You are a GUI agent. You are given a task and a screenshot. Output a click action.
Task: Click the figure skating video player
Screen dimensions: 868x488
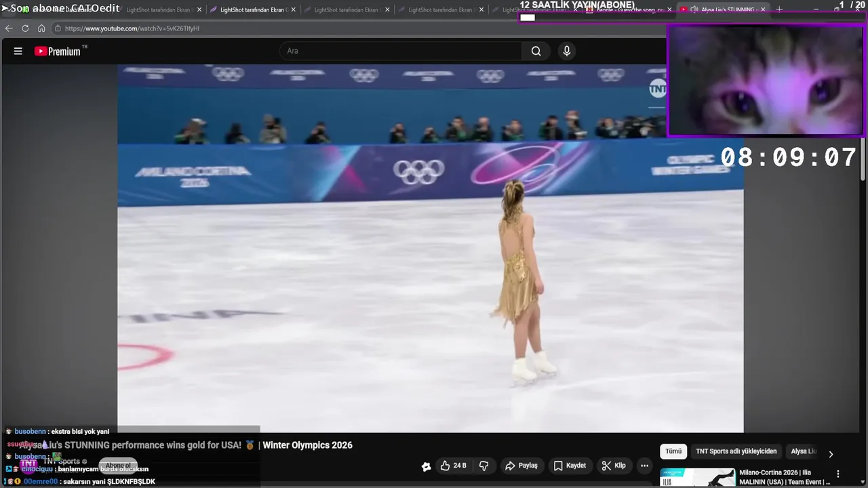coord(431,249)
